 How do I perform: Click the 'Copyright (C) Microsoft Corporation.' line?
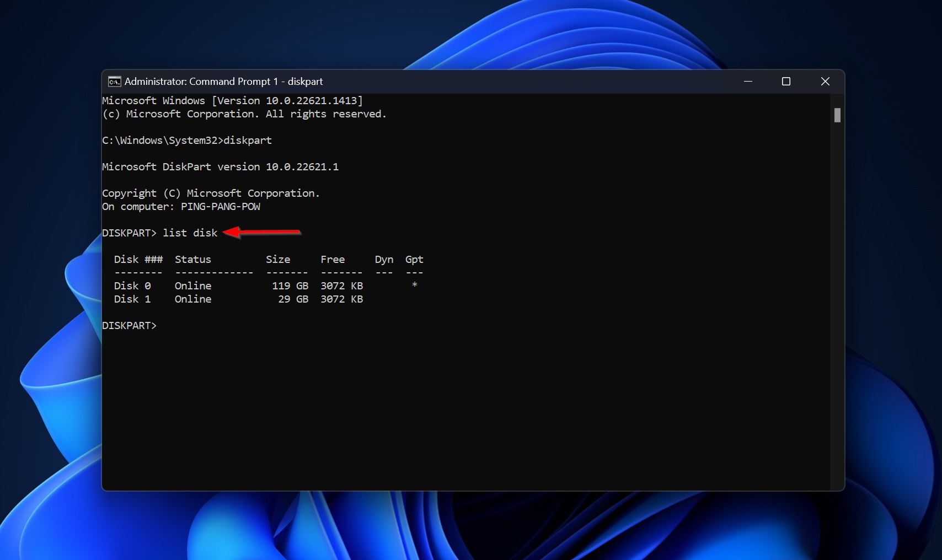211,193
